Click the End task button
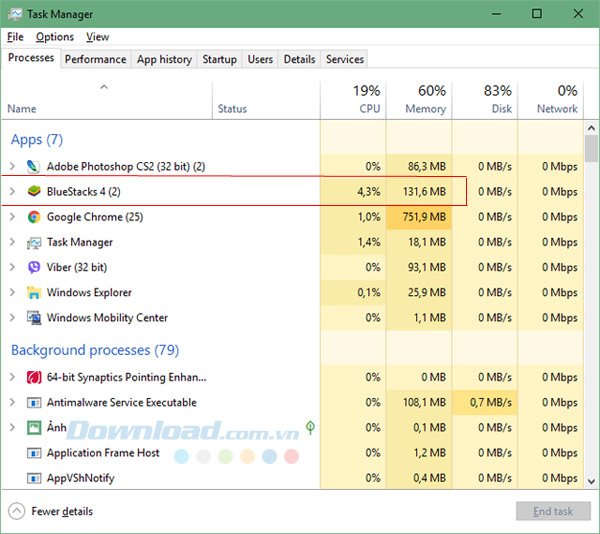 (553, 511)
